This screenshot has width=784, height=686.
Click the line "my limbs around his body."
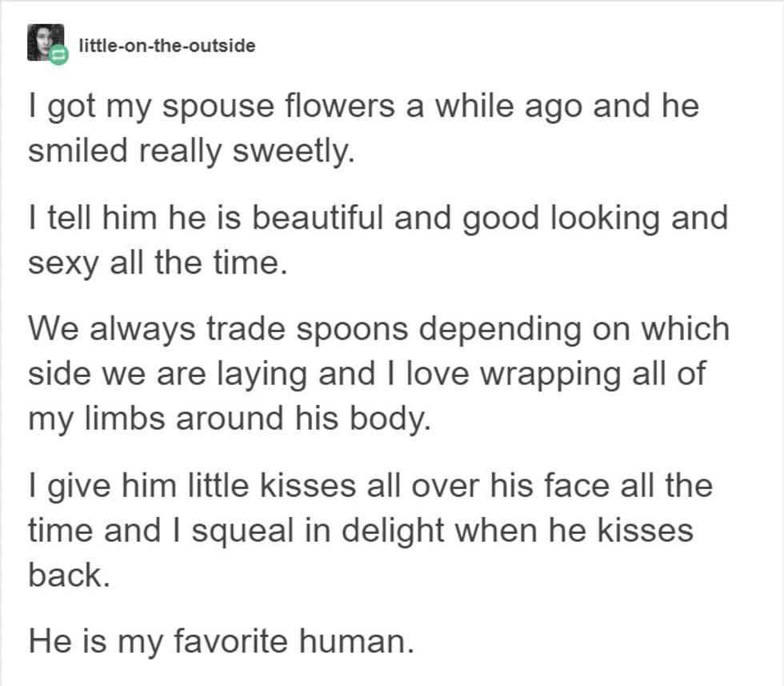pos(230,418)
